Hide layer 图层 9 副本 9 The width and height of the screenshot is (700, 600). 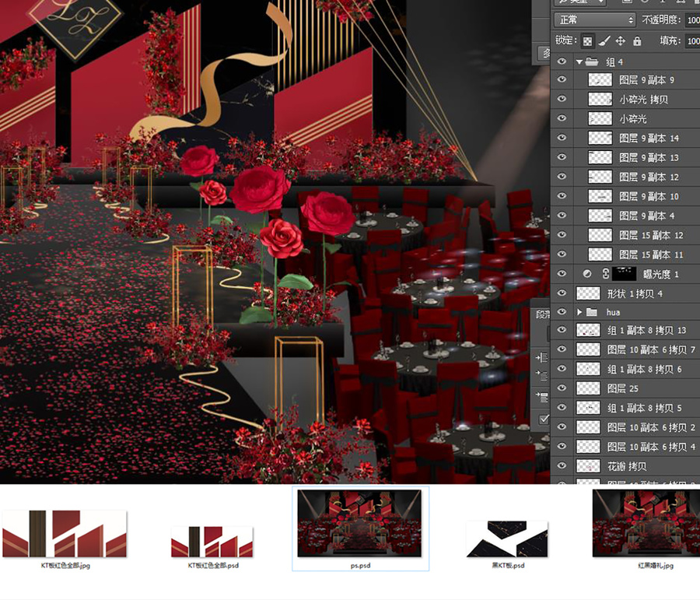(562, 79)
